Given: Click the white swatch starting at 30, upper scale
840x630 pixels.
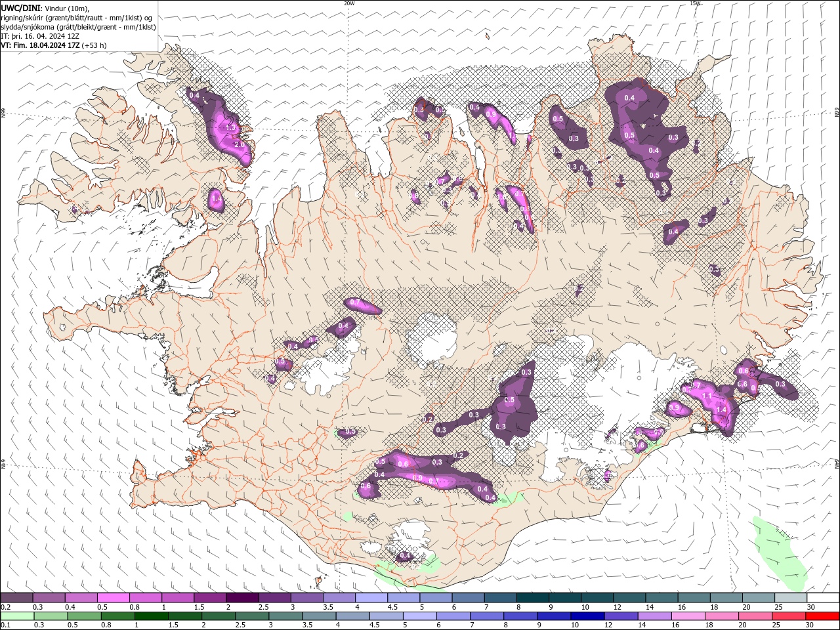Looking at the screenshot, I should point(824,598).
